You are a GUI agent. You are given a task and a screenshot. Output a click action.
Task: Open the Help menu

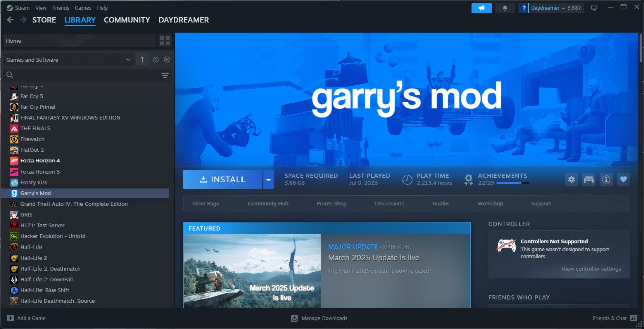[x=102, y=8]
